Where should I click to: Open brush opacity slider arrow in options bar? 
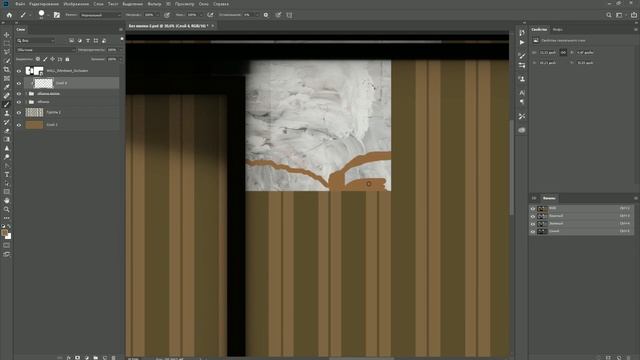(x=158, y=15)
